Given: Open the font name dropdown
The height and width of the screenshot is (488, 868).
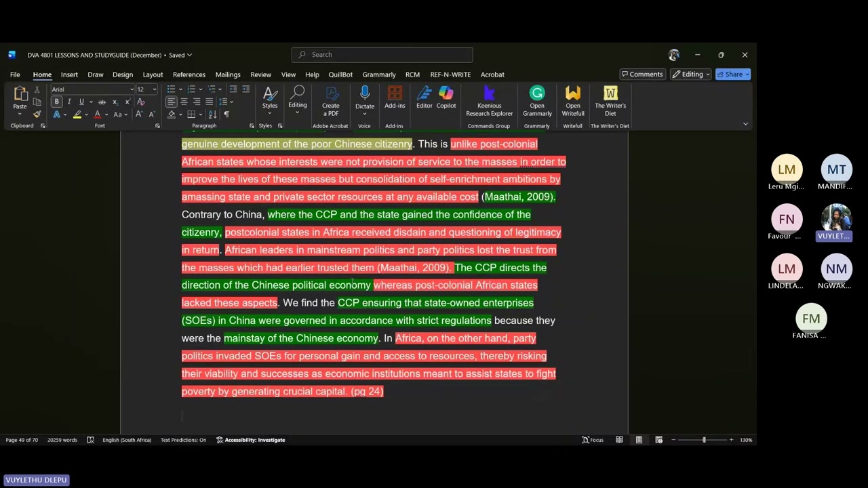Looking at the screenshot, I should pyautogui.click(x=132, y=89).
